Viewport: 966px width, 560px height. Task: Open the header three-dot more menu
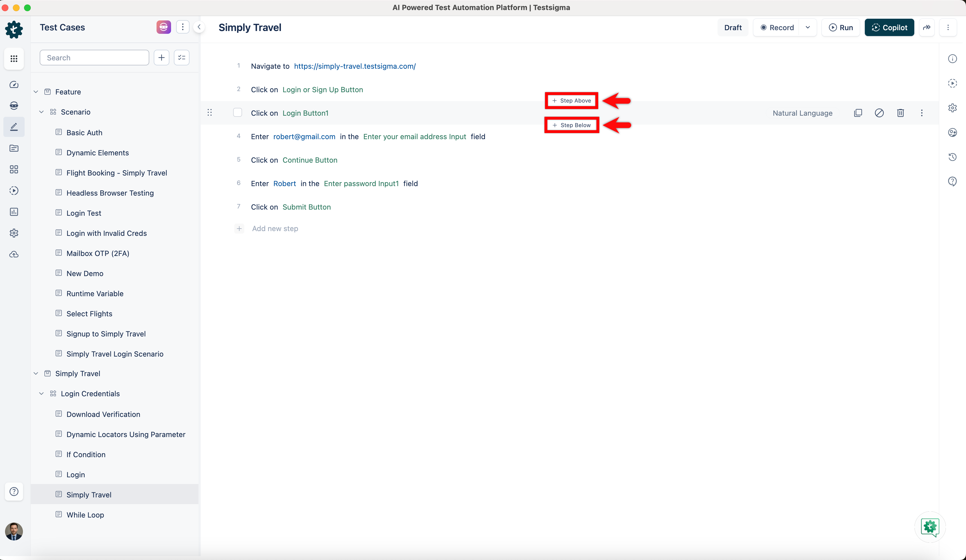click(x=948, y=27)
